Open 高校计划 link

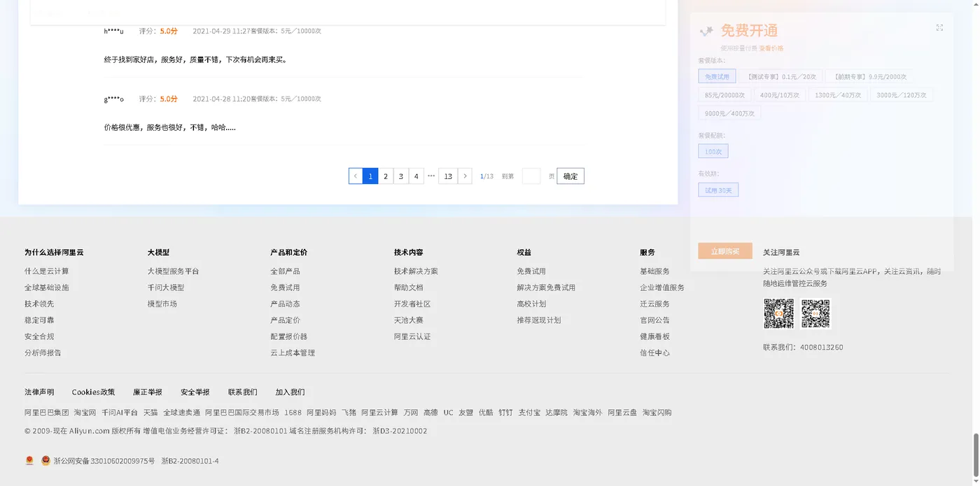click(x=531, y=304)
